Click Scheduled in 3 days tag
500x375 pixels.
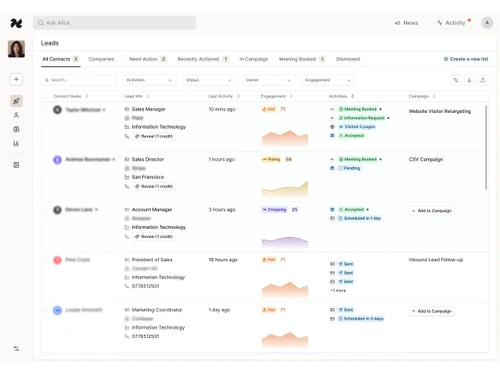point(361,319)
